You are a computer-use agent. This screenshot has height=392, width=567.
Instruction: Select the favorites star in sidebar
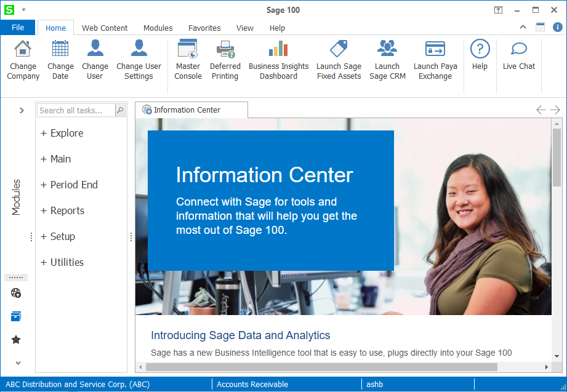[16, 340]
